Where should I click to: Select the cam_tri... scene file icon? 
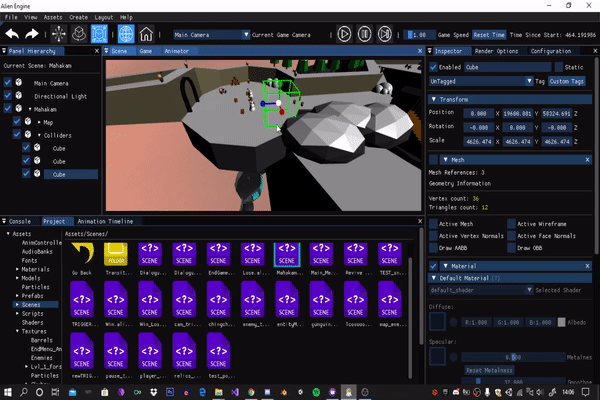(x=184, y=300)
